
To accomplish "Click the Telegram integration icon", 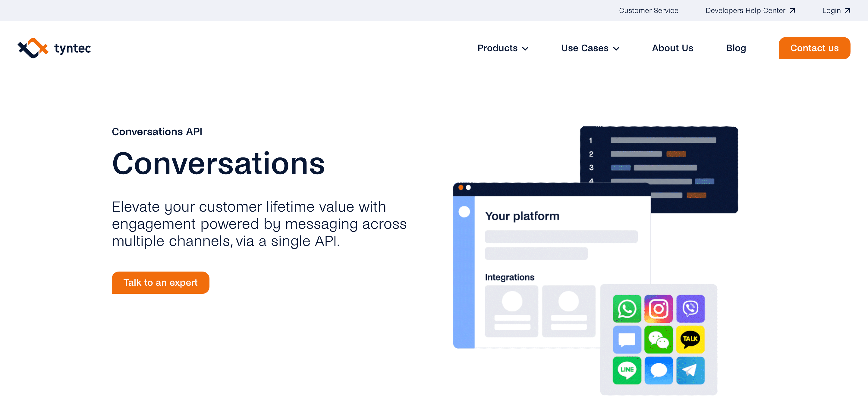I will [x=690, y=370].
